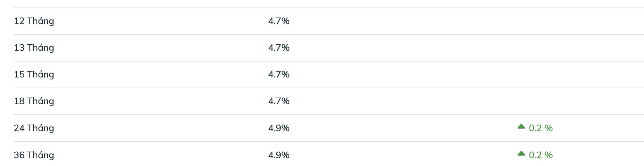644x166 pixels.
Task: Click the 4.9% rate for 36 Tháng
Action: tap(279, 155)
